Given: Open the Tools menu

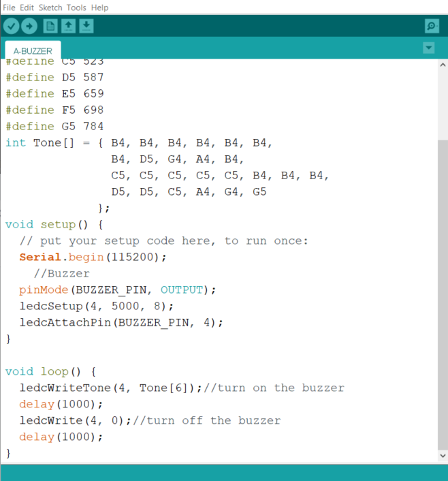Looking at the screenshot, I should click(76, 7).
